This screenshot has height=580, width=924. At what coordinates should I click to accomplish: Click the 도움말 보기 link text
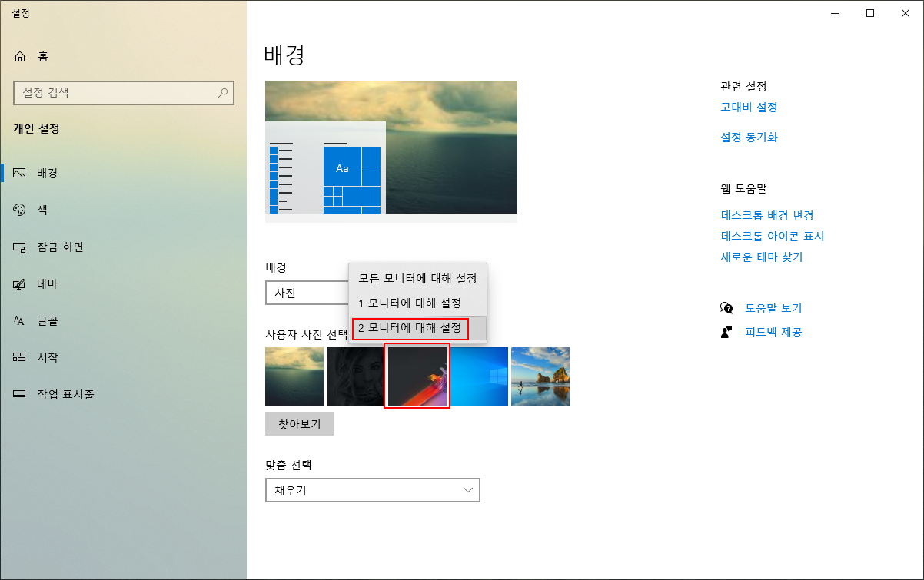coord(773,308)
